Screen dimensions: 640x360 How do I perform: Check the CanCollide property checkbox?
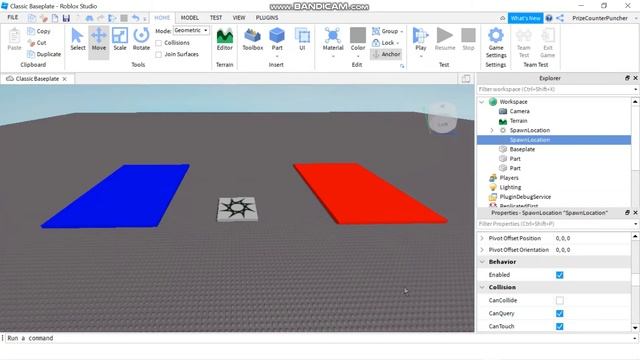coord(560,300)
